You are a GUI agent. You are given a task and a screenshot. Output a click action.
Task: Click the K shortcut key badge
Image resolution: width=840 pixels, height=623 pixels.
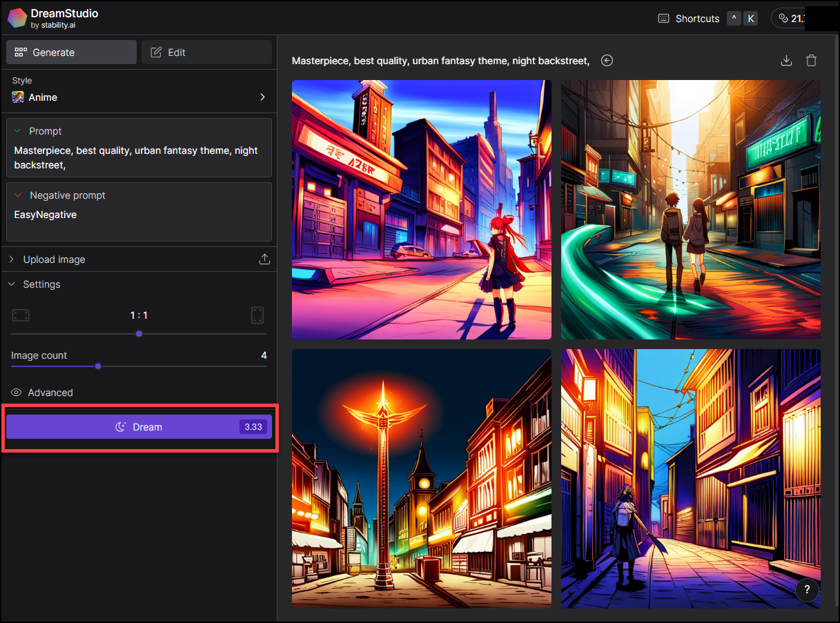[x=750, y=19]
